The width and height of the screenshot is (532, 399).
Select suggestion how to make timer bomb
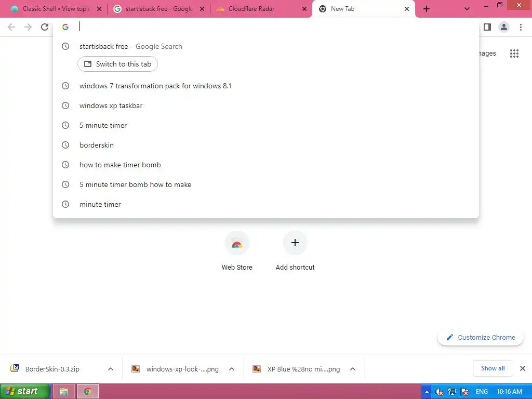pyautogui.click(x=266, y=165)
